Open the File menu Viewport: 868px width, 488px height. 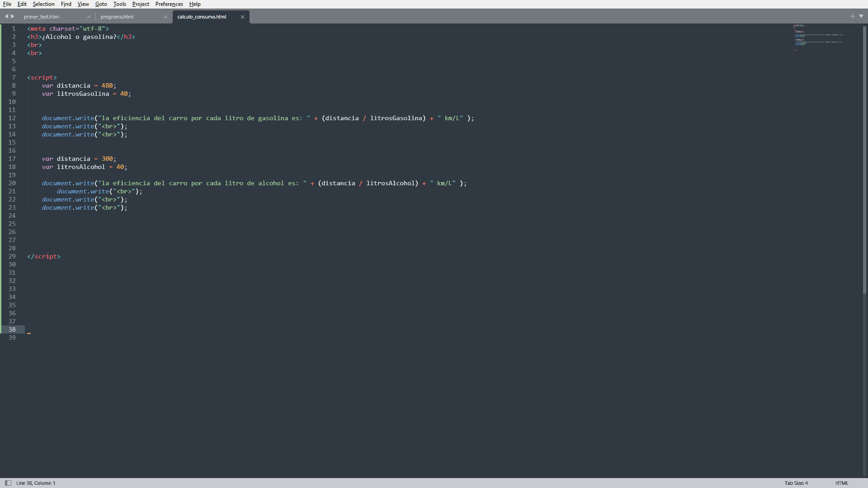coord(7,4)
